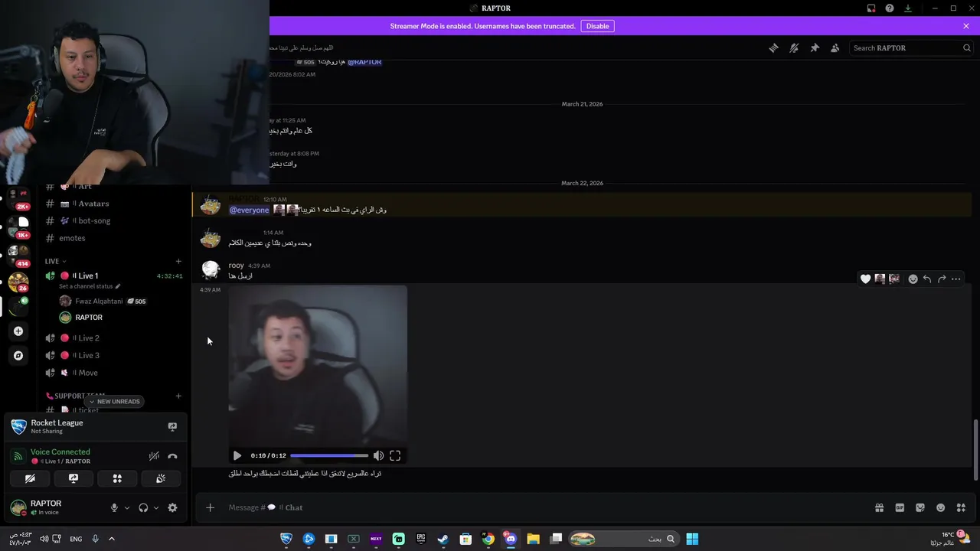This screenshot has width=980, height=551.
Task: Click the green download update icon
Action: pos(908,8)
